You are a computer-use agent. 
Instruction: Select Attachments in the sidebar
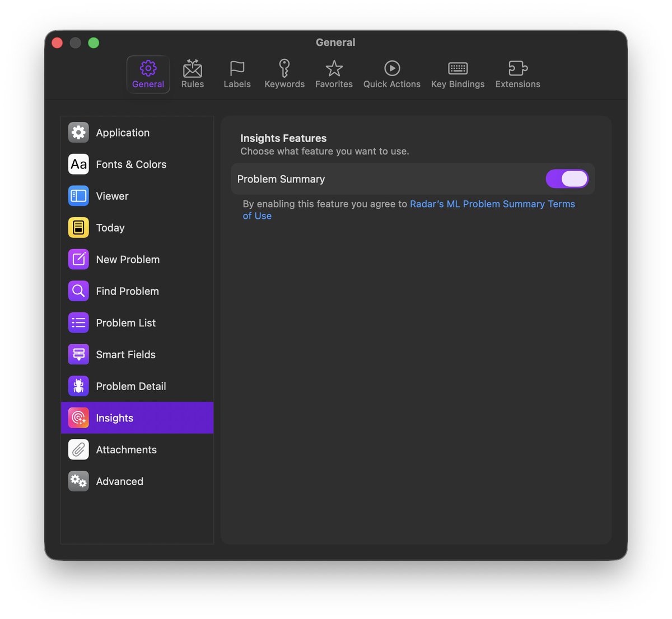pyautogui.click(x=137, y=450)
